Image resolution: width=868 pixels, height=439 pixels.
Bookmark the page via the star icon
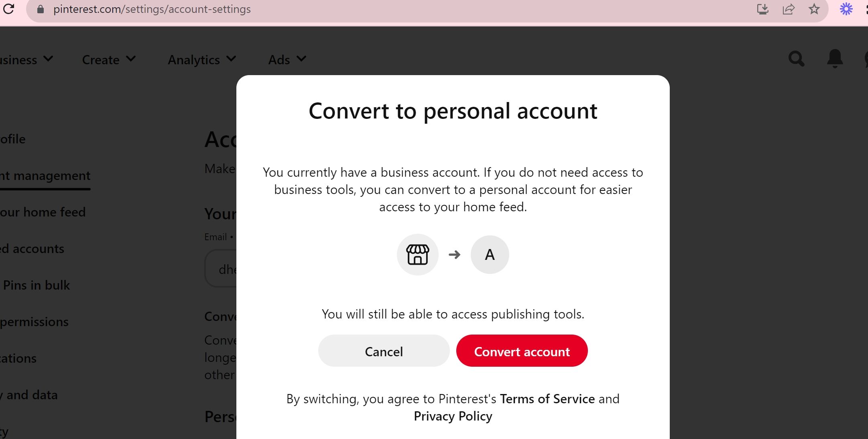[814, 9]
